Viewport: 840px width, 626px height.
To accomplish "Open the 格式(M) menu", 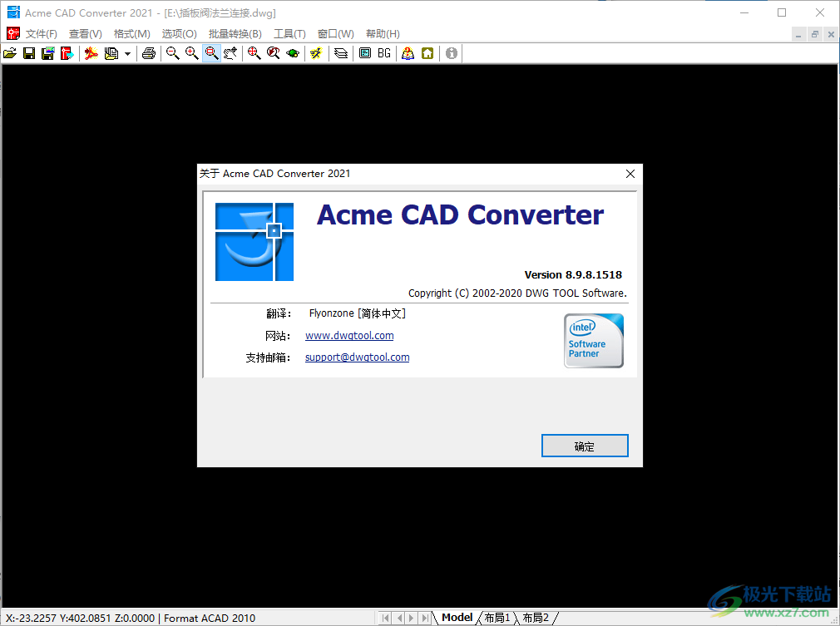I will [x=131, y=34].
